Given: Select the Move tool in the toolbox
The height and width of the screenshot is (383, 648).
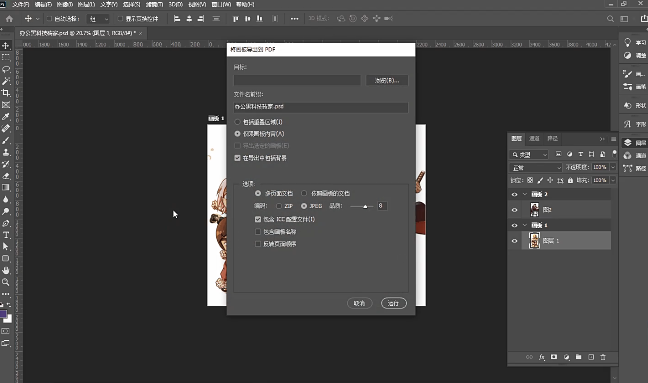Looking at the screenshot, I should click(6, 45).
